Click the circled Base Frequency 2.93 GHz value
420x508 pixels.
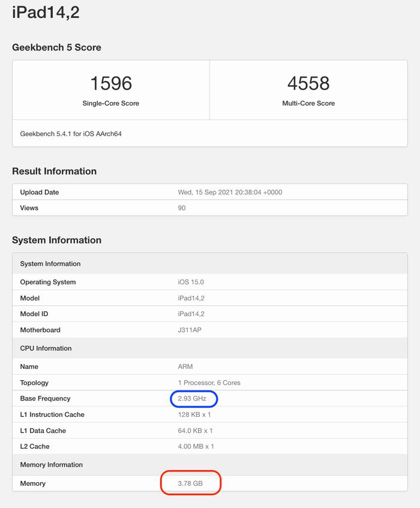(x=192, y=398)
